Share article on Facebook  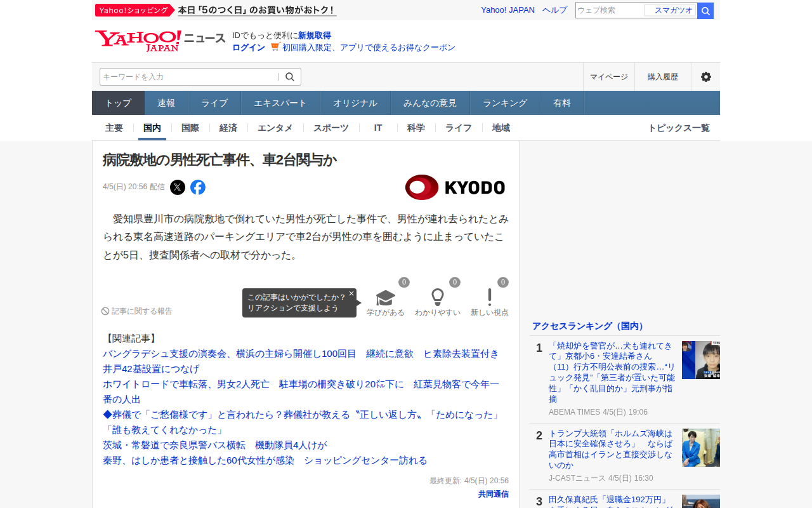coord(198,187)
